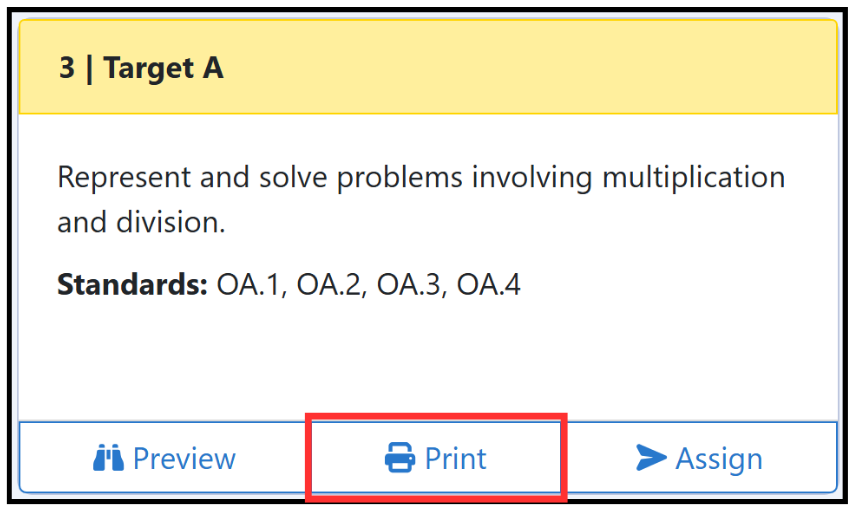
Task: Click the word 'multiplication' in the description
Action: 693,178
